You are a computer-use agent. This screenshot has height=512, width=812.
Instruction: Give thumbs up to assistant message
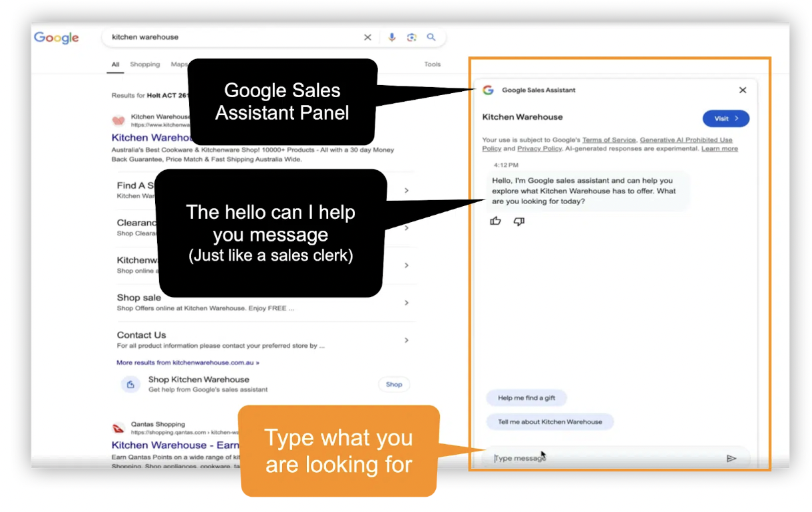pyautogui.click(x=495, y=221)
